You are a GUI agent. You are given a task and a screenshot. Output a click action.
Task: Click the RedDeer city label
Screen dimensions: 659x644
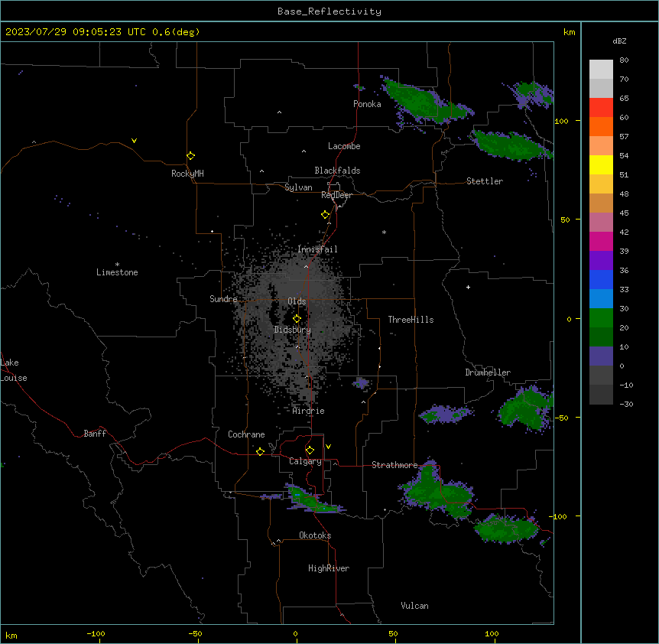coord(336,195)
